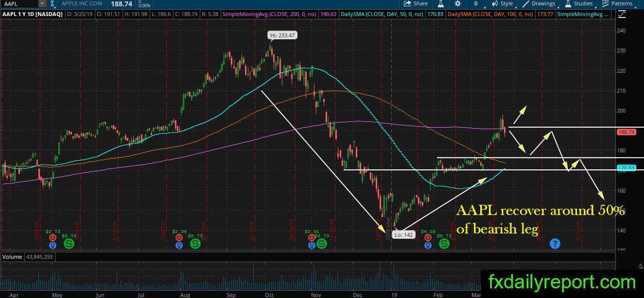Click the red earnings phone icon near May
This screenshot has width=644, height=298.
pyautogui.click(x=53, y=238)
